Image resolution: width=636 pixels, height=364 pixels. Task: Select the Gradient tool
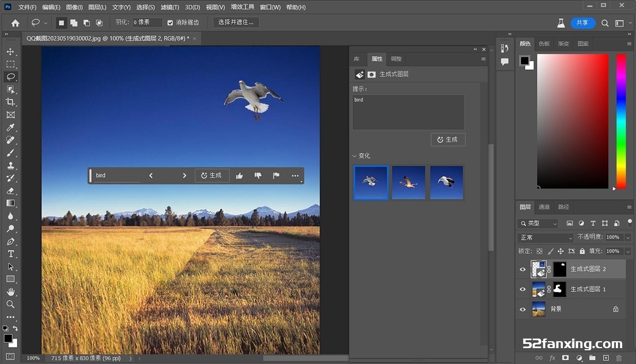tap(10, 203)
